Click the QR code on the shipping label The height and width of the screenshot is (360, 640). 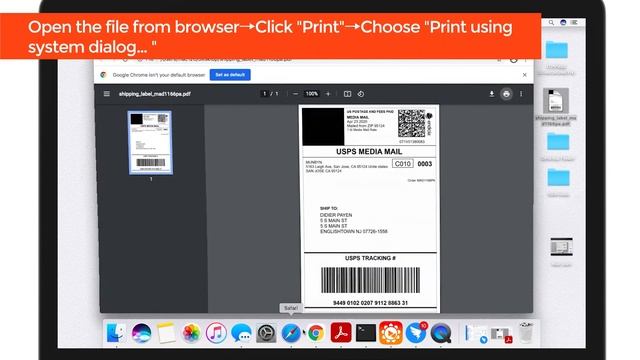click(x=411, y=124)
